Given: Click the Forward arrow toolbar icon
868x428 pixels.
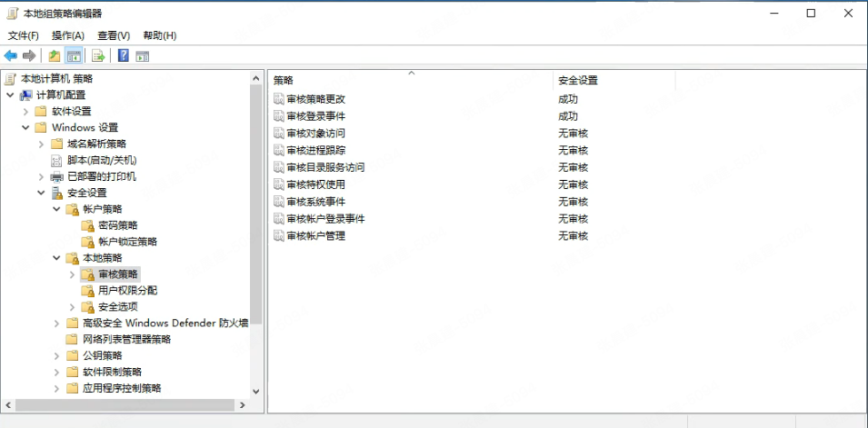Looking at the screenshot, I should tap(29, 55).
